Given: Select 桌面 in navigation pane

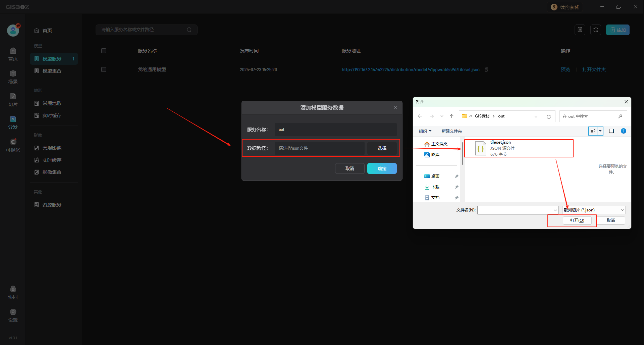Looking at the screenshot, I should [432, 176].
